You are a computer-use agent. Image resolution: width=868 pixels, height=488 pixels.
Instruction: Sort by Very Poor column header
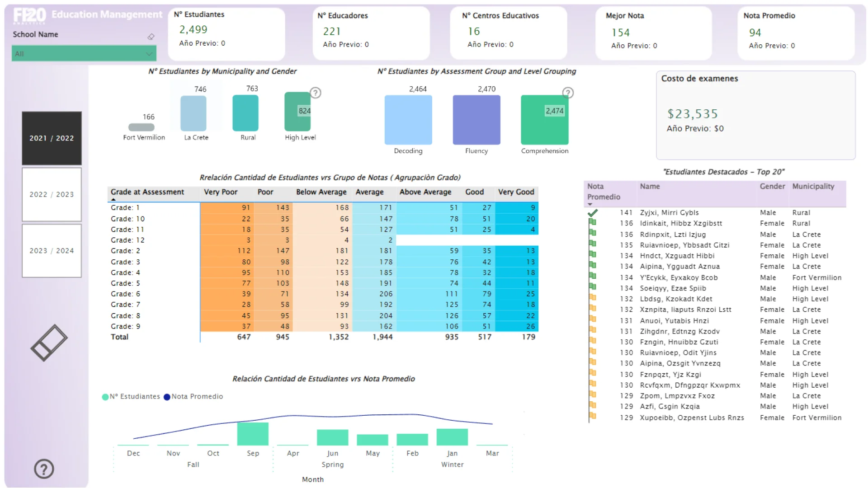(221, 192)
